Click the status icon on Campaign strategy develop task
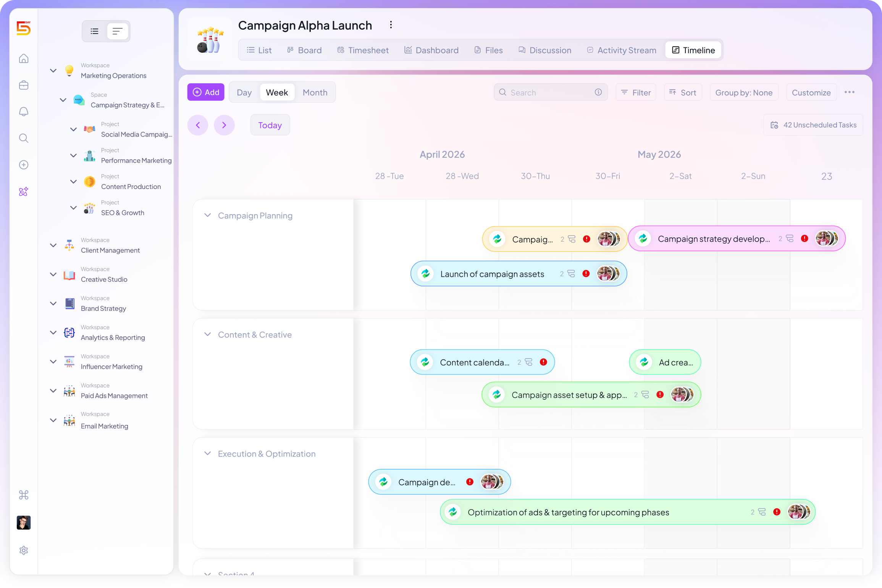 [643, 239]
